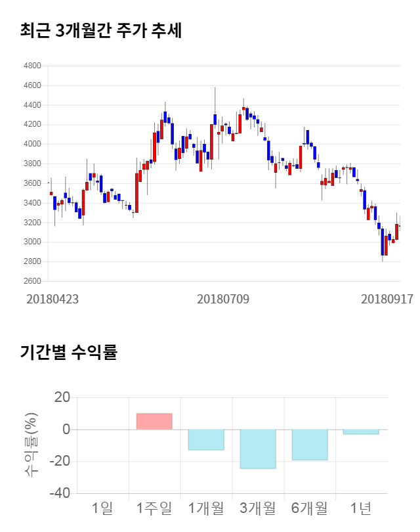The width and height of the screenshot is (420, 532).
Task: Click the 최근 3개월간 주가 추세 heading
Action: (x=100, y=31)
